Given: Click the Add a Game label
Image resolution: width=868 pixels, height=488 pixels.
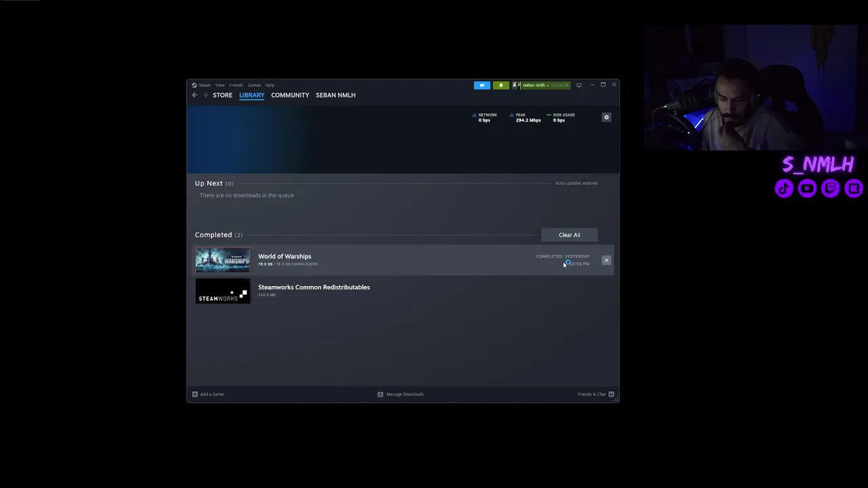Looking at the screenshot, I should click(x=212, y=394).
